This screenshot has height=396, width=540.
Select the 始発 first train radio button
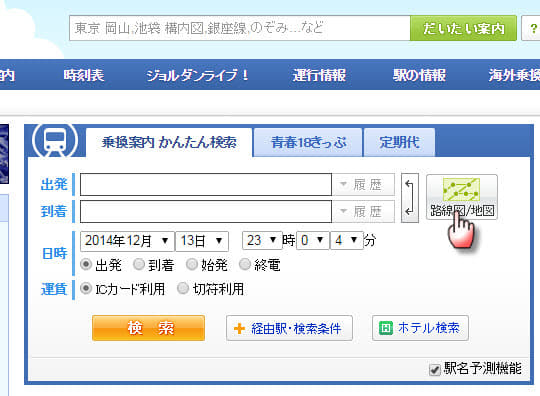point(191,264)
